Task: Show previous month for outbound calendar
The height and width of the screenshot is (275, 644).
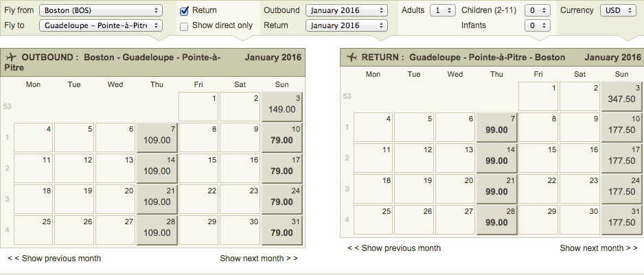Action: (54, 258)
